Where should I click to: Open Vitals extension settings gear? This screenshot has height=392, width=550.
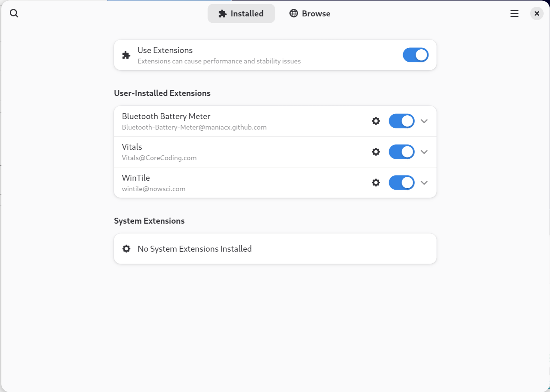(376, 152)
